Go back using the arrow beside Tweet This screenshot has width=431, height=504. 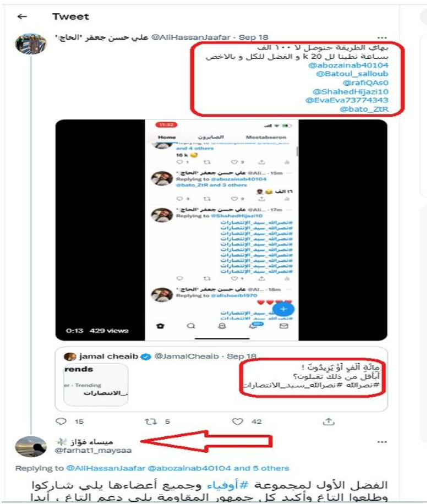22,17
